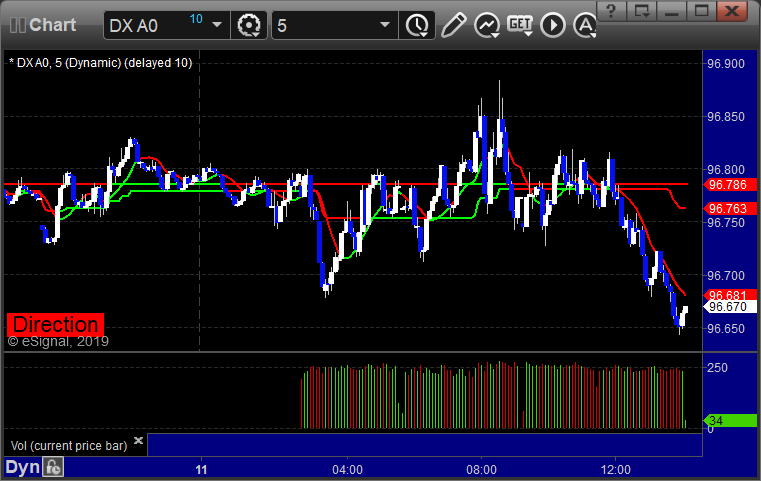Click the Chart window grip icon
The image size is (761, 481).
[17, 25]
